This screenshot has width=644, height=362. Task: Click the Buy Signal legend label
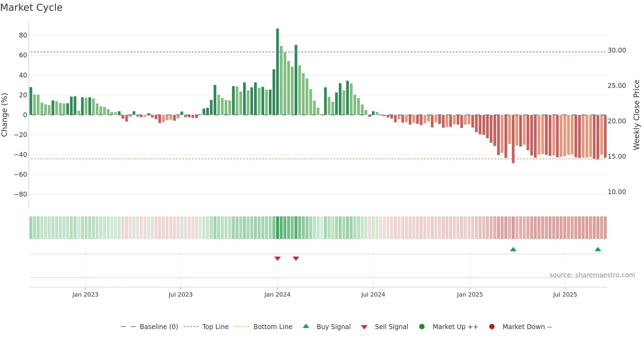coord(334,327)
